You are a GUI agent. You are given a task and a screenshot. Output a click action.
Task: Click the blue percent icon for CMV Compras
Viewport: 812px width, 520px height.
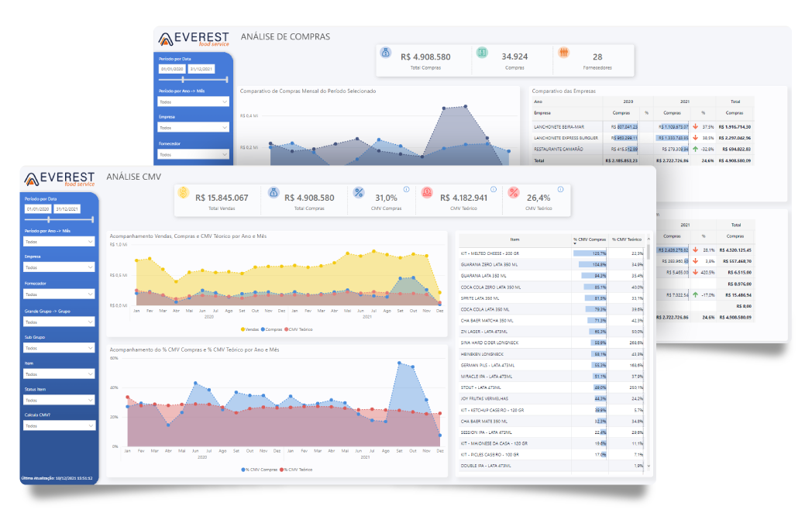coord(360,193)
